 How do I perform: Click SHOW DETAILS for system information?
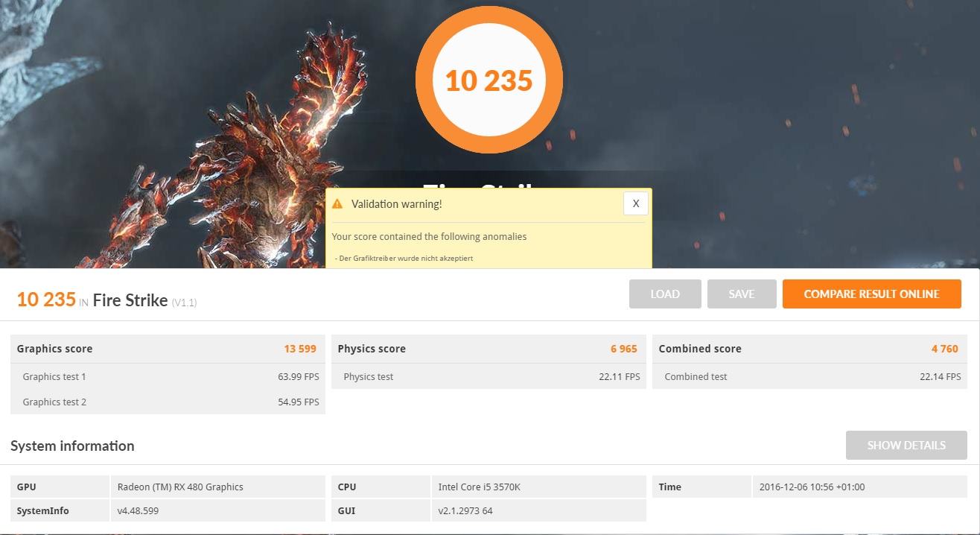pyautogui.click(x=906, y=445)
